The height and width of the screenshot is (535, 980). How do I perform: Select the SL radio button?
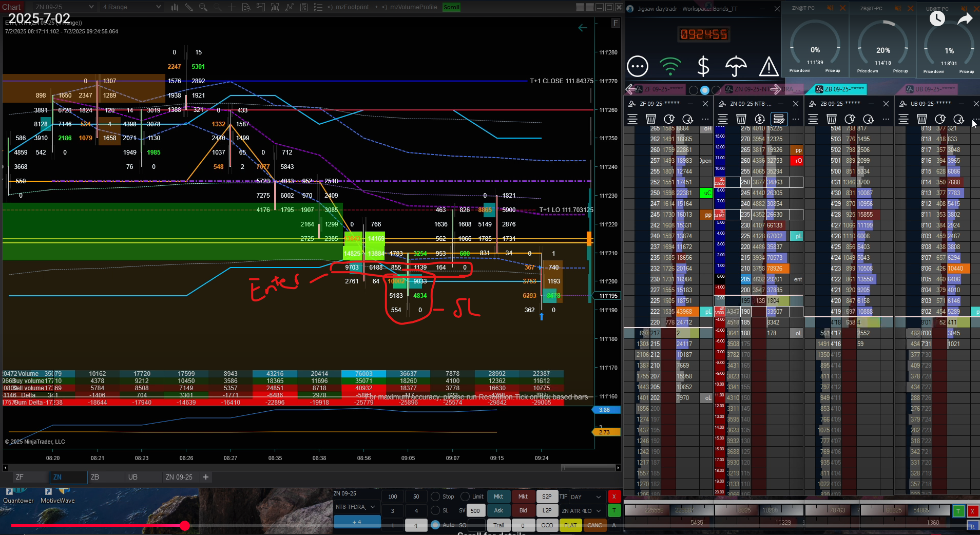435,510
